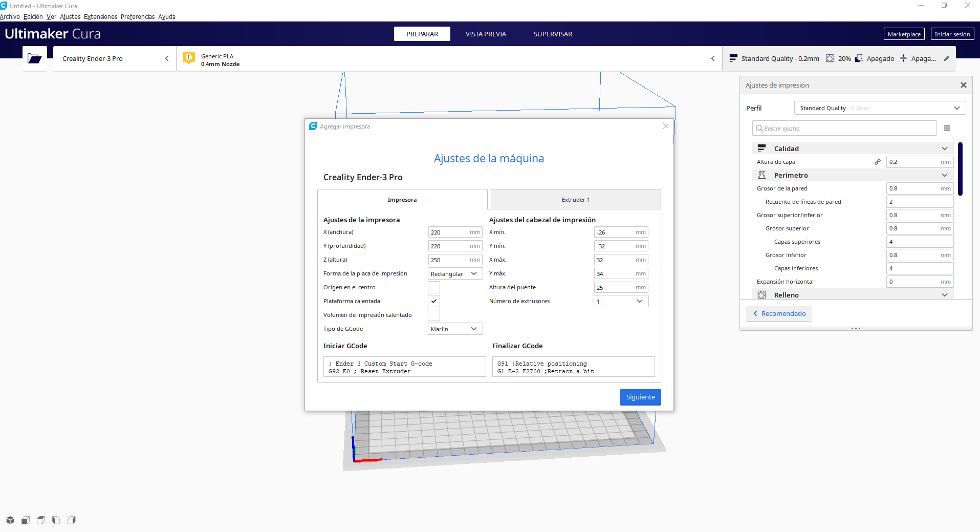Viewport: 980px width, 532px height.
Task: Click the adhesion icon in profile bar
Action: point(903,58)
